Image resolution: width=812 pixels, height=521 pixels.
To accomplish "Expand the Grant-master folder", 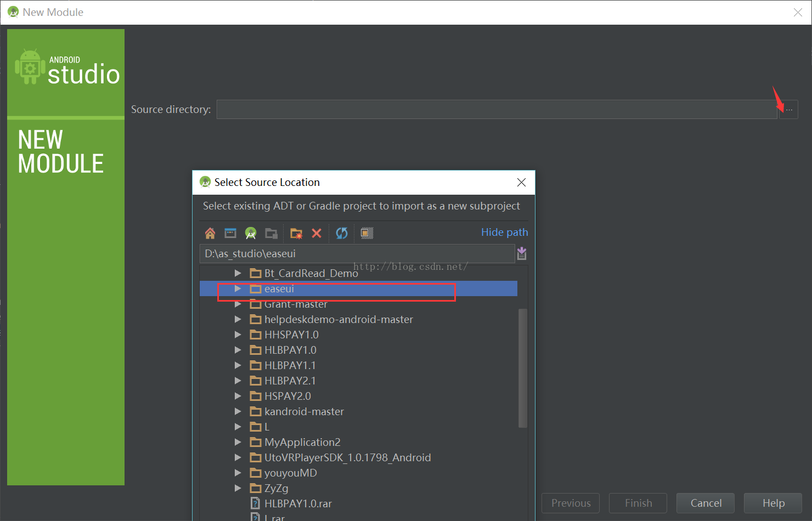I will click(238, 304).
